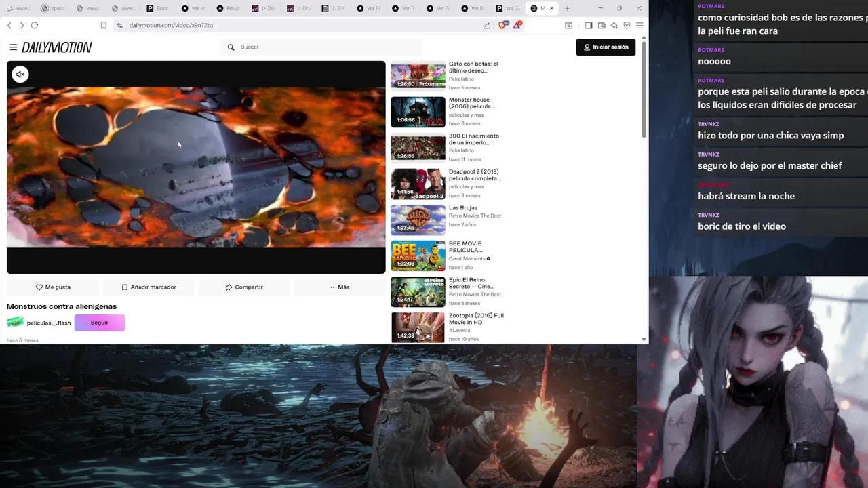
Task: Open the Dailymotion hamburger menu
Action: (13, 47)
